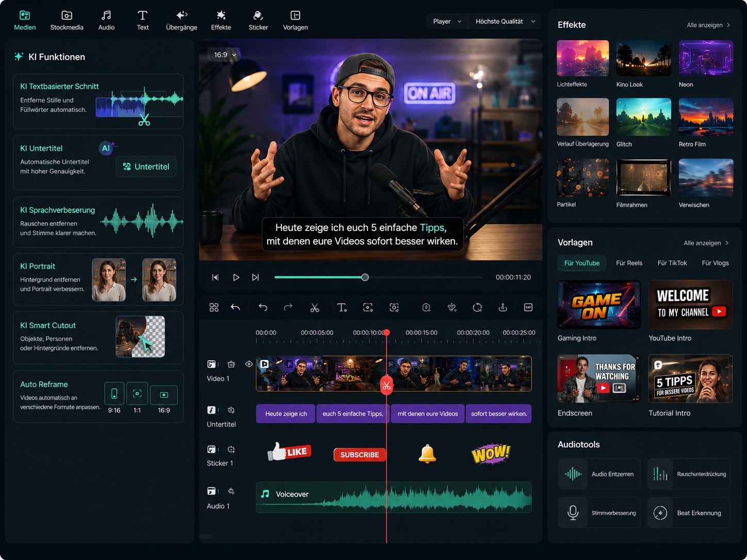Apply the Neon effect thumbnail

point(706,58)
